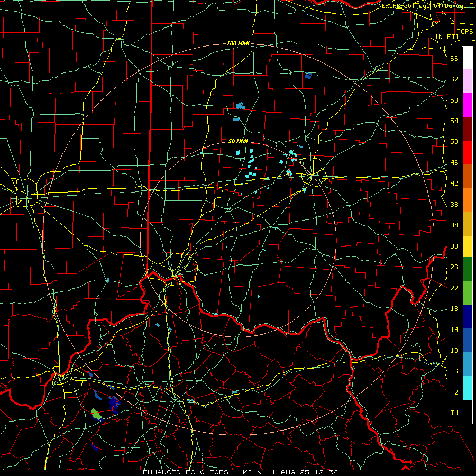Click the light green echo cell on map
The width and height of the screenshot is (476, 476).
96,414
